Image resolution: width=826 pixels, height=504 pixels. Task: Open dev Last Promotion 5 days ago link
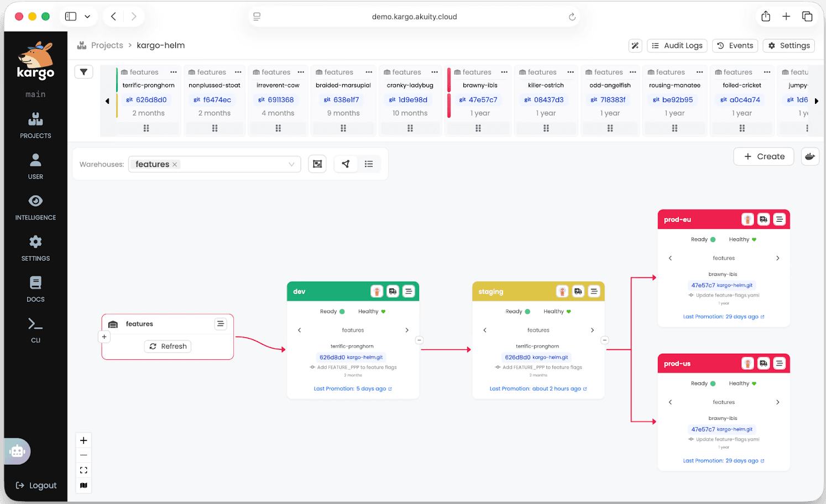(353, 389)
